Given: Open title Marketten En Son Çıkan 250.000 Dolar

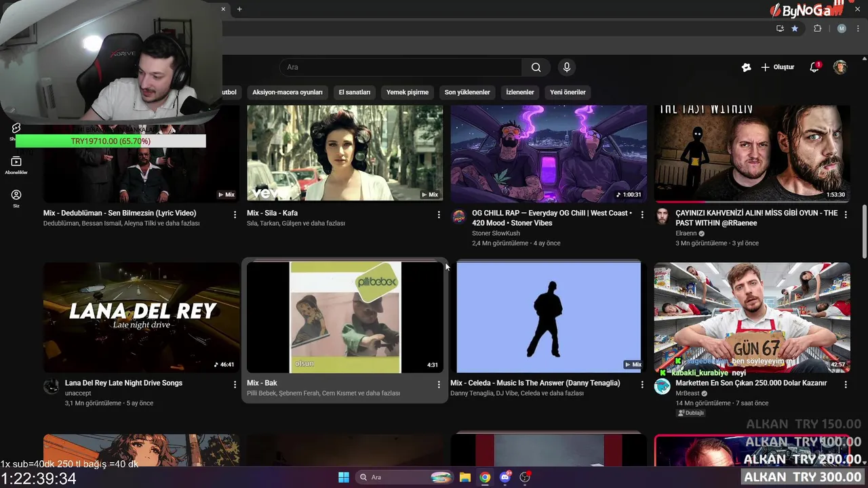Looking at the screenshot, I should pyautogui.click(x=751, y=383).
